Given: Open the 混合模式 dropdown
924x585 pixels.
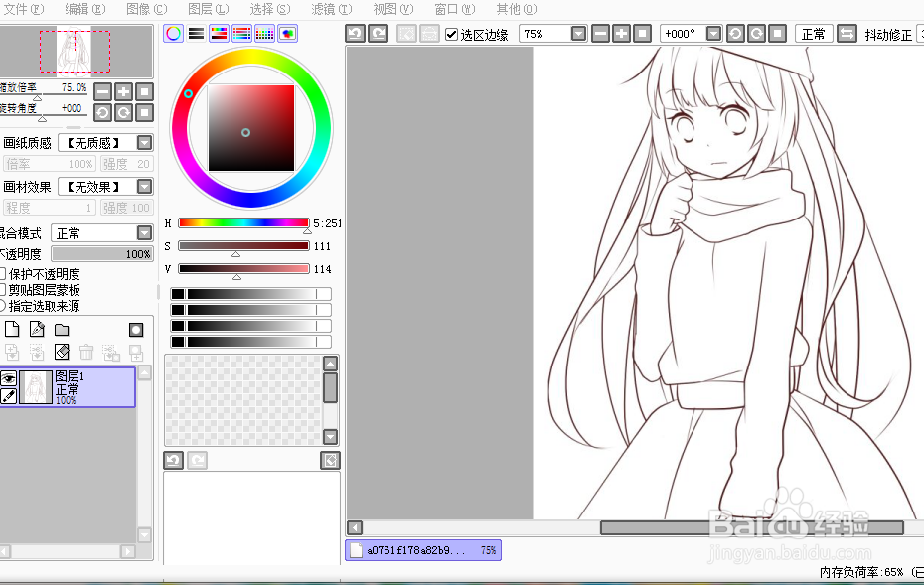Looking at the screenshot, I should tap(144, 232).
